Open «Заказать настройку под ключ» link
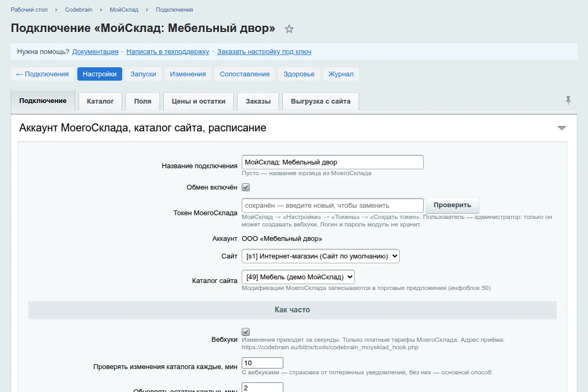The width and height of the screenshot is (588, 392). point(264,52)
